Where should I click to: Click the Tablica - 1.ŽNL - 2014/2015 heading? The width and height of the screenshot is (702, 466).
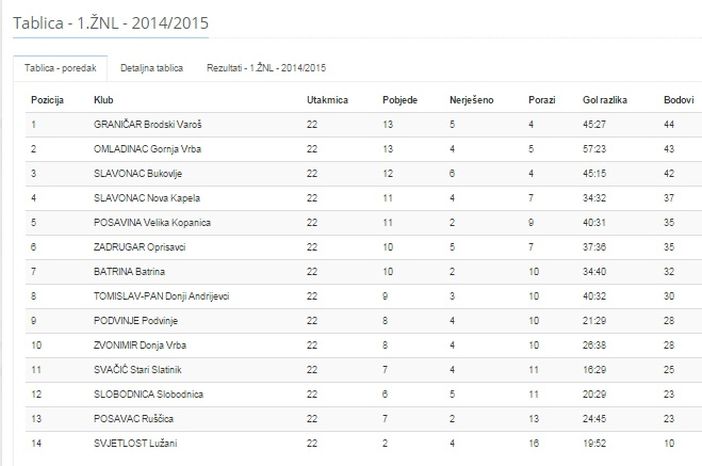[111, 23]
